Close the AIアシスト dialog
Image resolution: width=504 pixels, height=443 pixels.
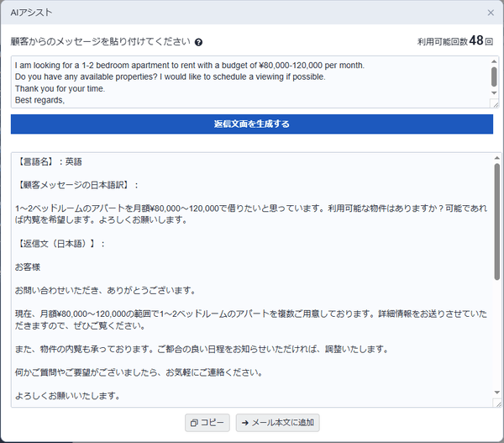pos(491,13)
